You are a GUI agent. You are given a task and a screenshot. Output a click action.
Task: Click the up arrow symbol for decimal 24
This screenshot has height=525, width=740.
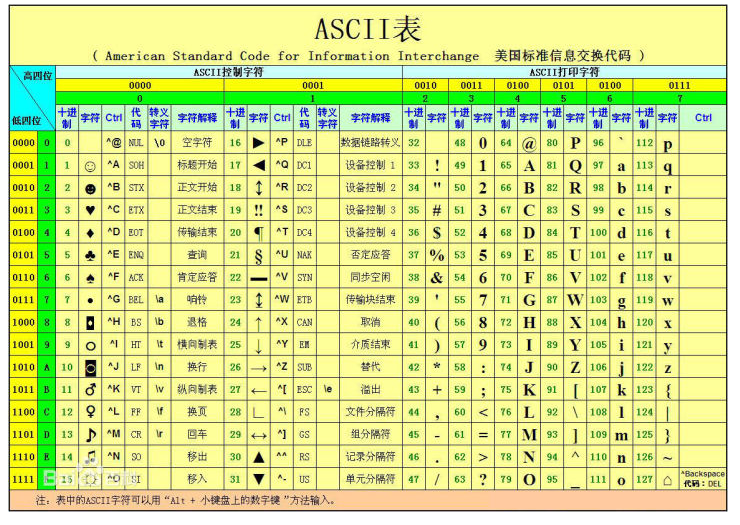click(x=259, y=323)
